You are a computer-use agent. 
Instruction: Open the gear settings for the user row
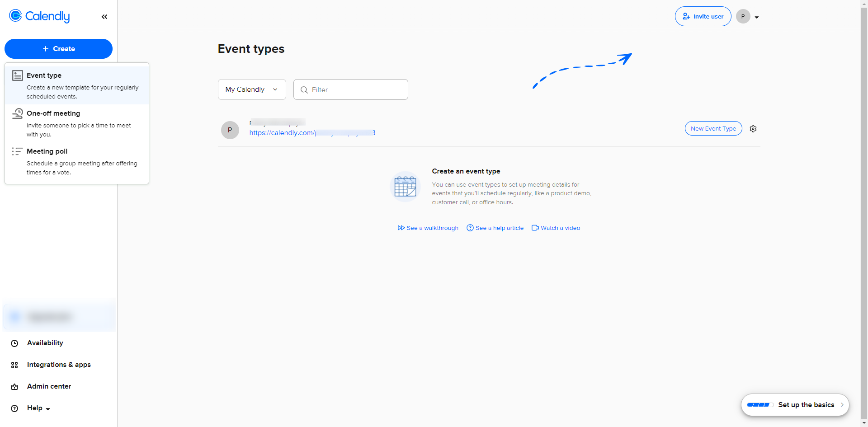click(x=753, y=129)
